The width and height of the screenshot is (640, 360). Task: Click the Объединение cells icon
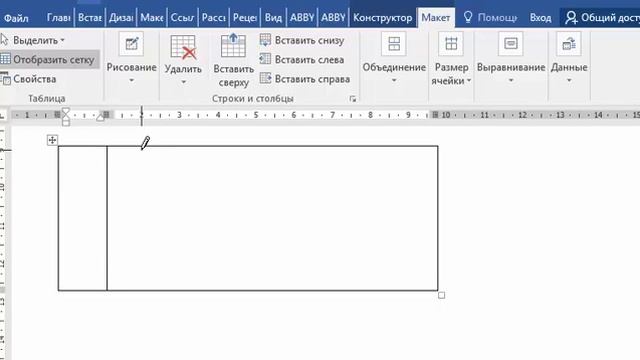click(394, 44)
